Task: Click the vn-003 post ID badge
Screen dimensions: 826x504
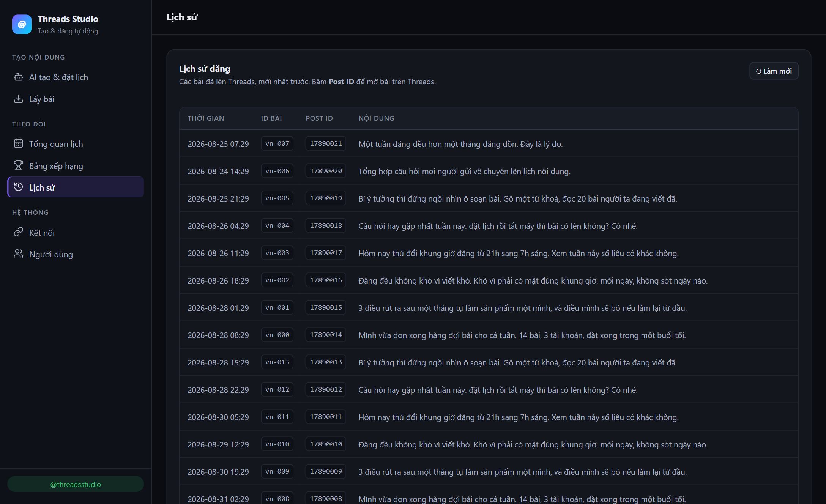Action: point(277,253)
